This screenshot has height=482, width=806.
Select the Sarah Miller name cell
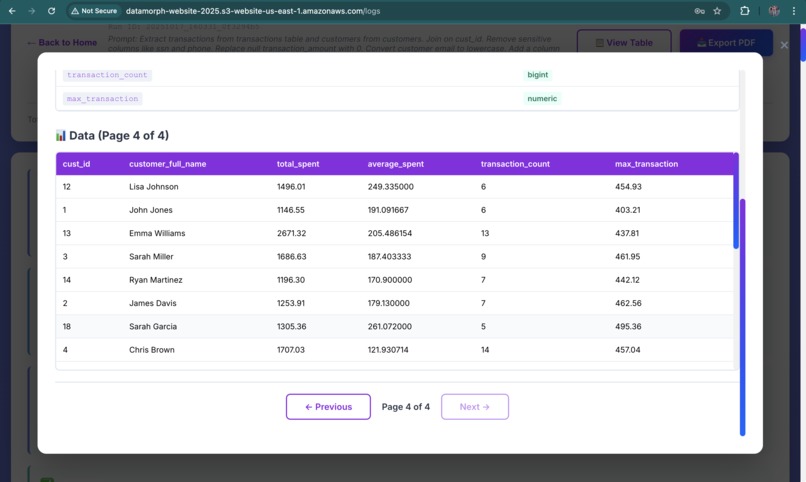pos(151,256)
